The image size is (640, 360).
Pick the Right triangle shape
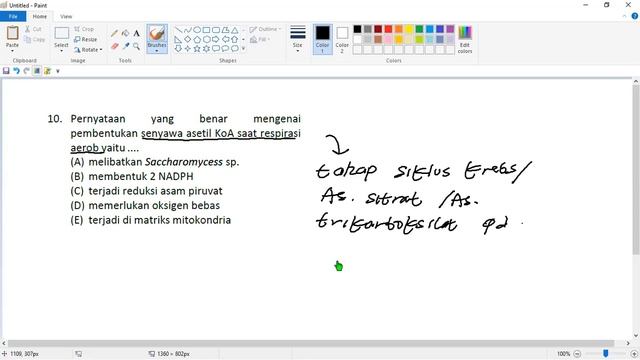coord(178,40)
